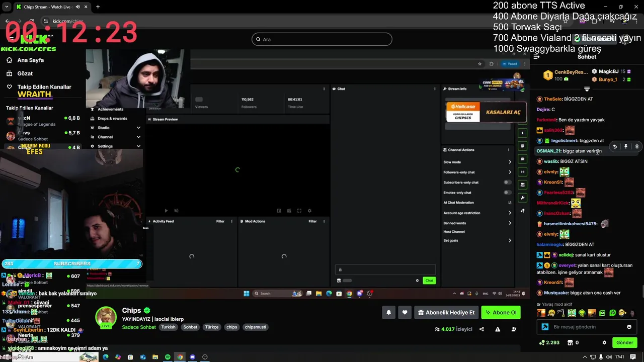Click Abone Ol subscribe button
This screenshot has width=644, height=362.
point(501,312)
